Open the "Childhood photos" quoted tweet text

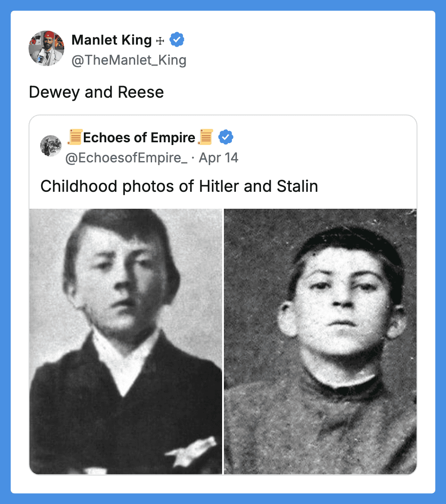179,186
